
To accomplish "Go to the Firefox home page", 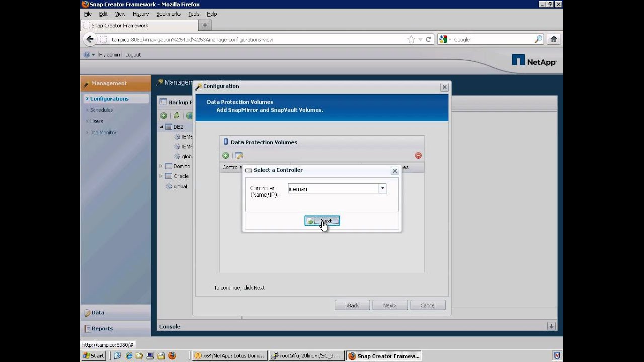I will click(x=554, y=39).
